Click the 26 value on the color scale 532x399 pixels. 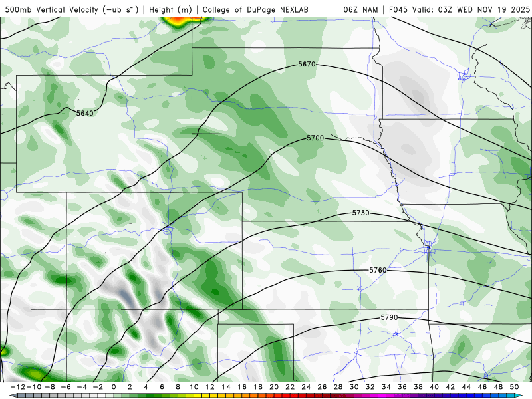point(322,387)
